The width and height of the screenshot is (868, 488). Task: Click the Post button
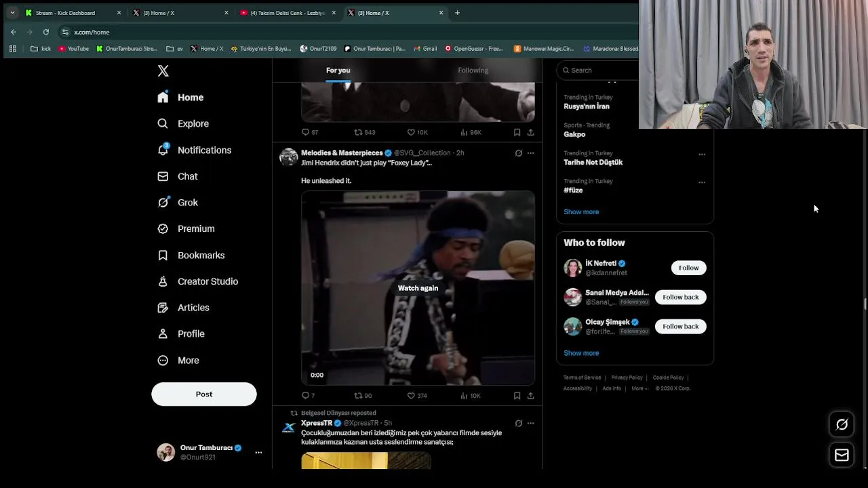coord(204,394)
